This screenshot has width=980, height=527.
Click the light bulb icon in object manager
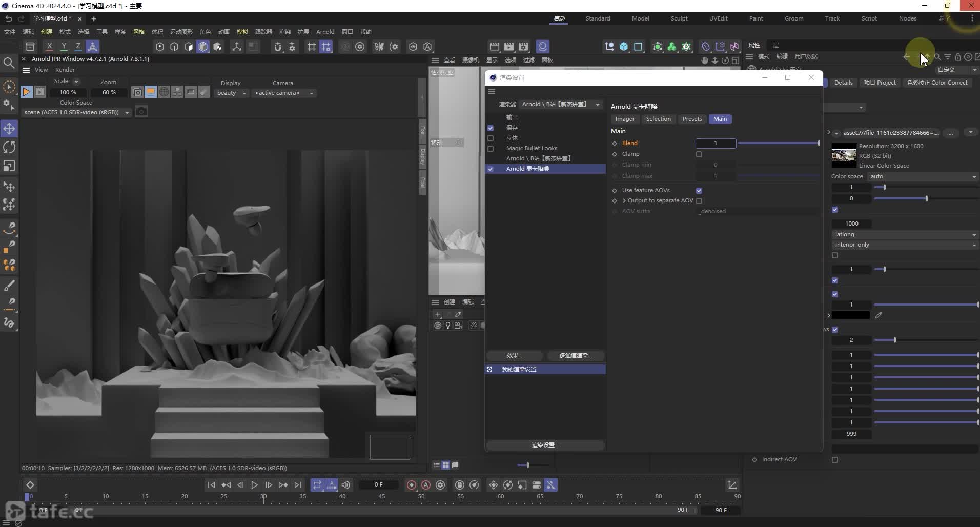(448, 326)
